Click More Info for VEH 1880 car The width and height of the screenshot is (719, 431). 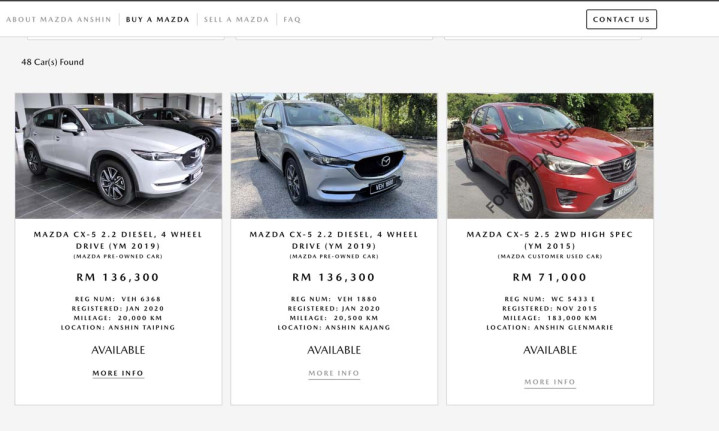point(334,373)
